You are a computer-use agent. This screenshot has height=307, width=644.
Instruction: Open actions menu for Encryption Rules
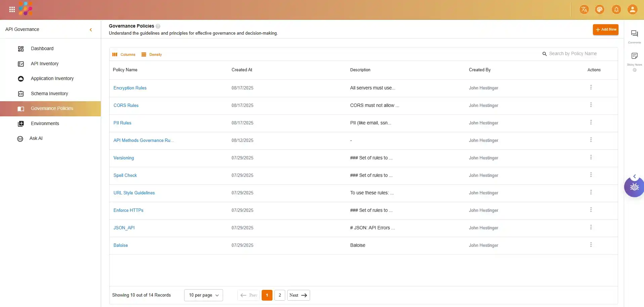[591, 87]
